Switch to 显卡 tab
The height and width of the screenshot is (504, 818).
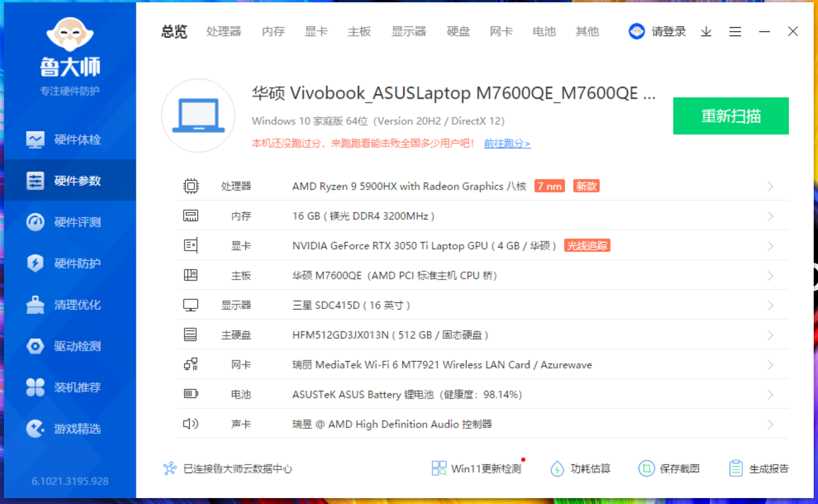[316, 32]
